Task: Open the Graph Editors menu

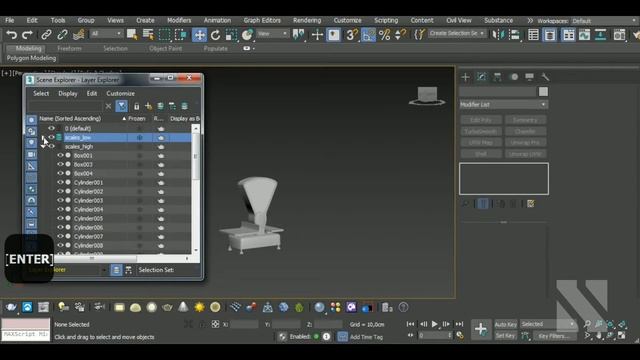Action: pos(262,20)
